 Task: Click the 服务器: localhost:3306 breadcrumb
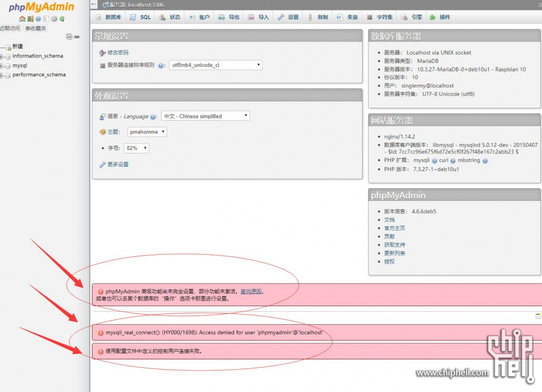tap(137, 5)
